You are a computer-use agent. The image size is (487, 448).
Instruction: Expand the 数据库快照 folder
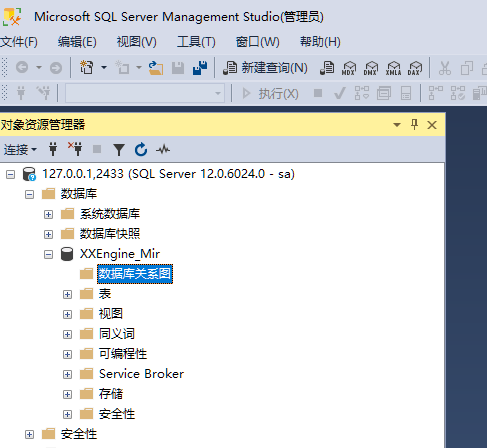point(48,234)
